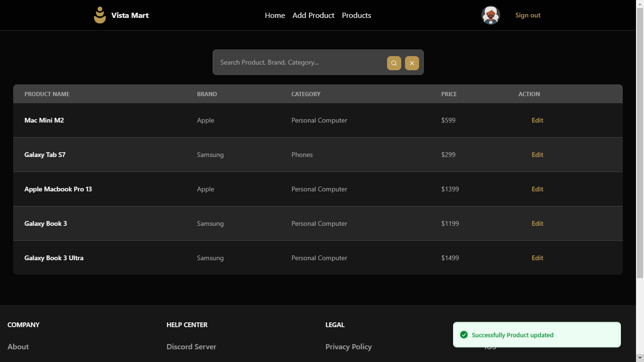
Task: Click the Category column header
Action: tap(306, 94)
